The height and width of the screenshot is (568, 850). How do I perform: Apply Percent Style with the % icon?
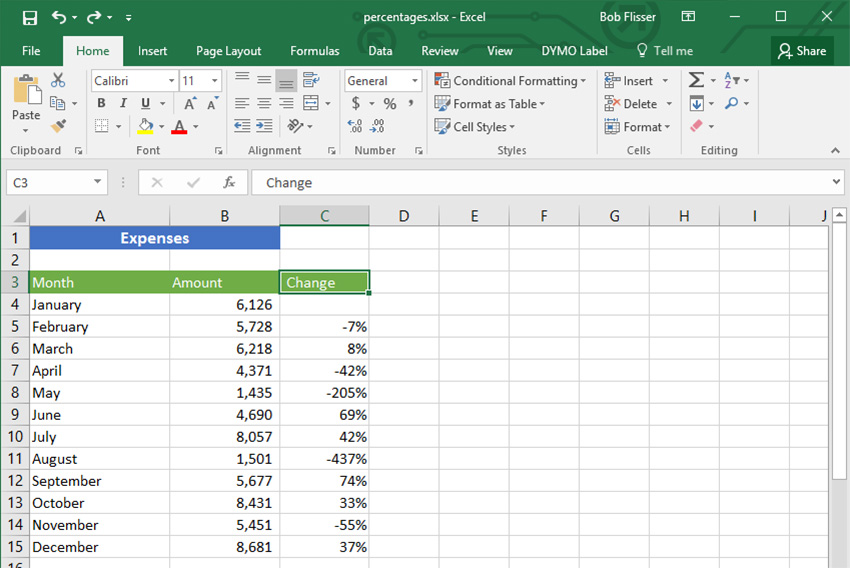click(x=390, y=103)
